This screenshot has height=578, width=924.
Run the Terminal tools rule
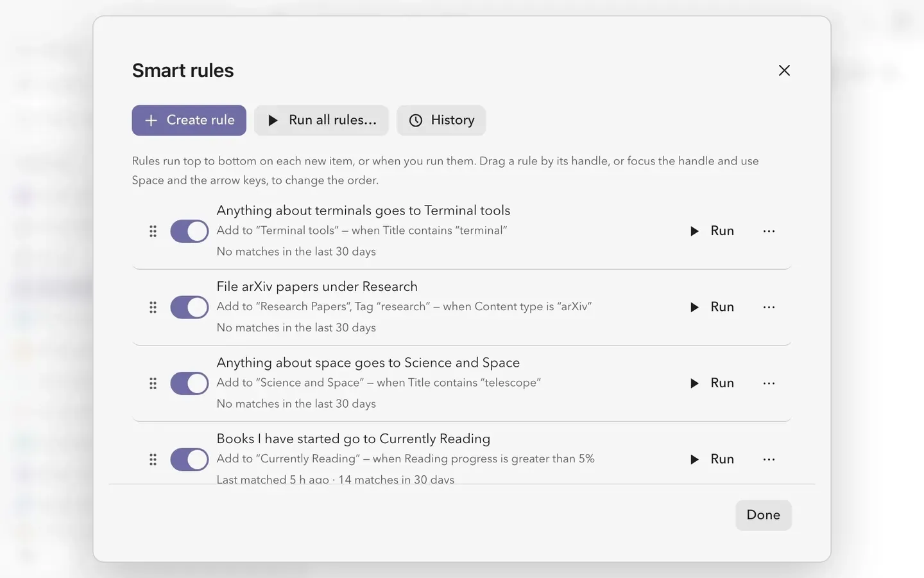712,231
